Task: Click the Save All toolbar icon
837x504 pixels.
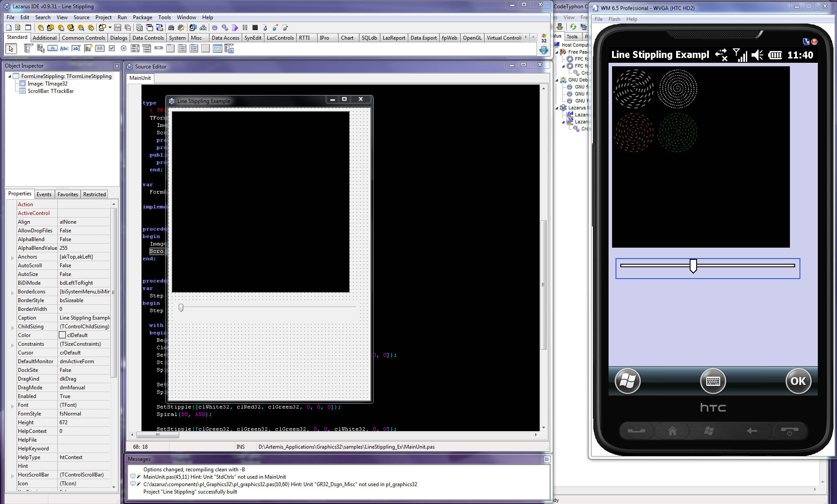Action: [x=128, y=27]
